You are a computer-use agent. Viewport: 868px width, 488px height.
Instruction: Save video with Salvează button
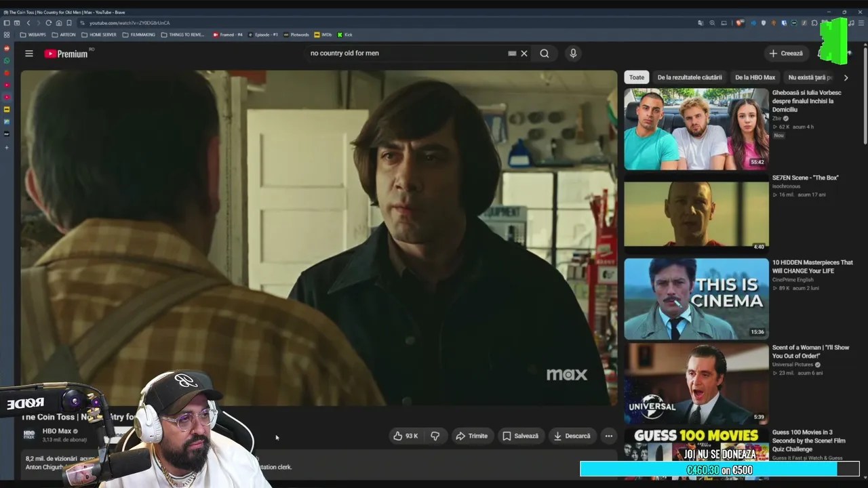pos(520,436)
